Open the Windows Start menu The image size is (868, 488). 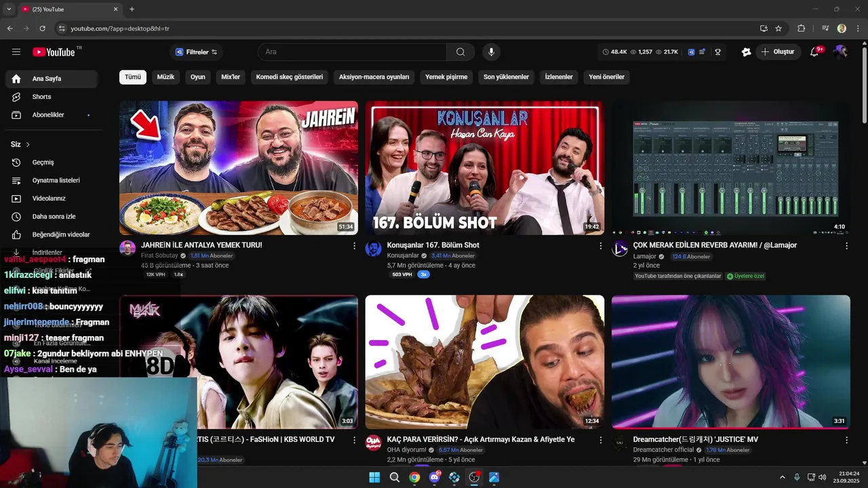click(374, 478)
